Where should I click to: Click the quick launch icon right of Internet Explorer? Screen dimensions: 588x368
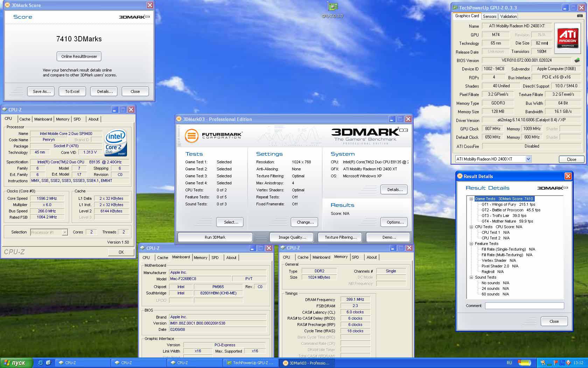tap(48, 363)
